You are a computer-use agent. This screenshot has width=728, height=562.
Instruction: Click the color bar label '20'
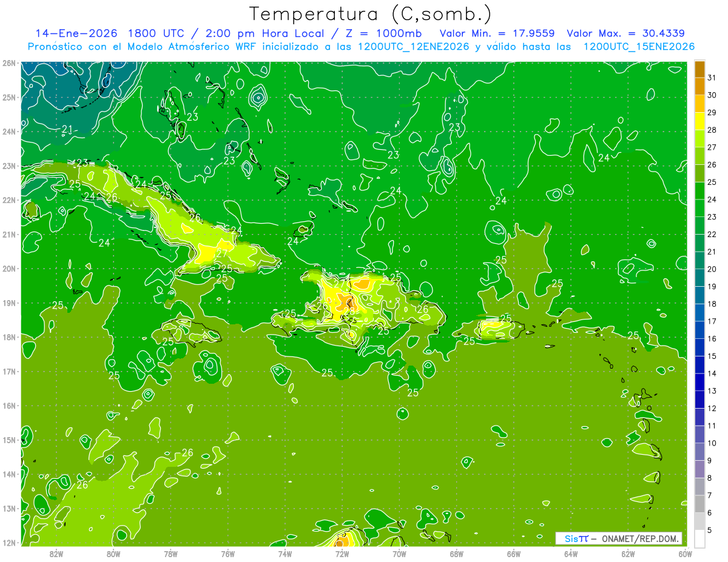(x=712, y=269)
